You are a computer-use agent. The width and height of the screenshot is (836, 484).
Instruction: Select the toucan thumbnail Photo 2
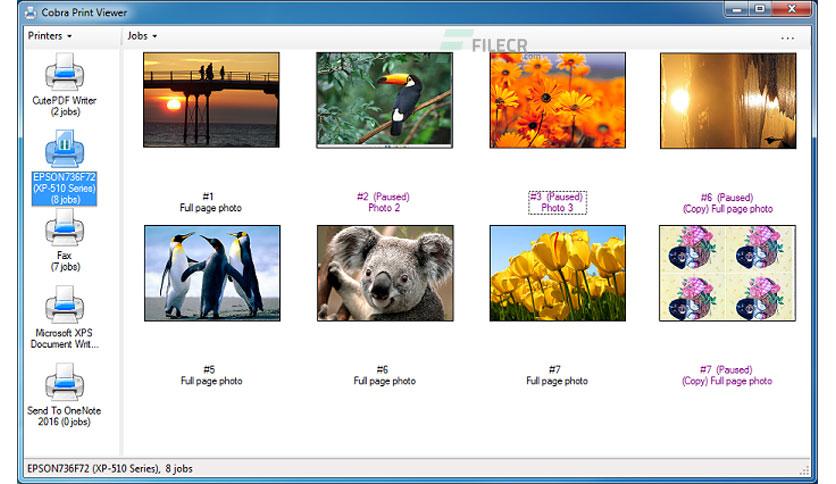point(384,100)
